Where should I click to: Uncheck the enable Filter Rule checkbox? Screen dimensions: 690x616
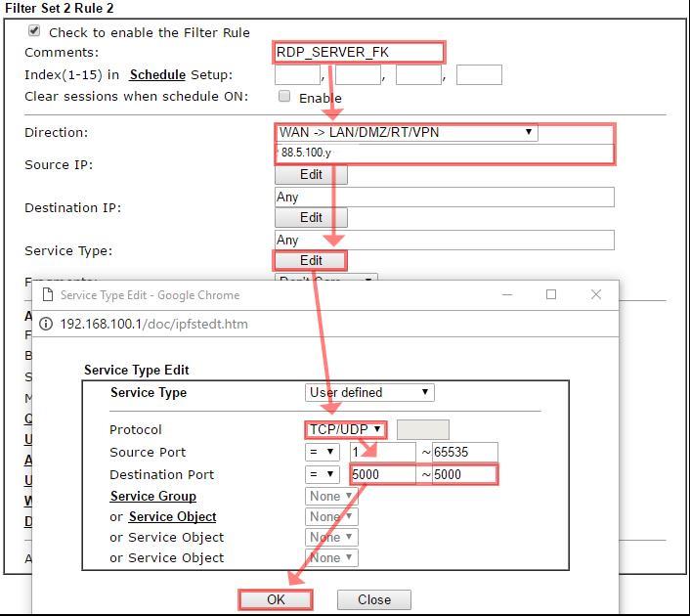coord(35,31)
